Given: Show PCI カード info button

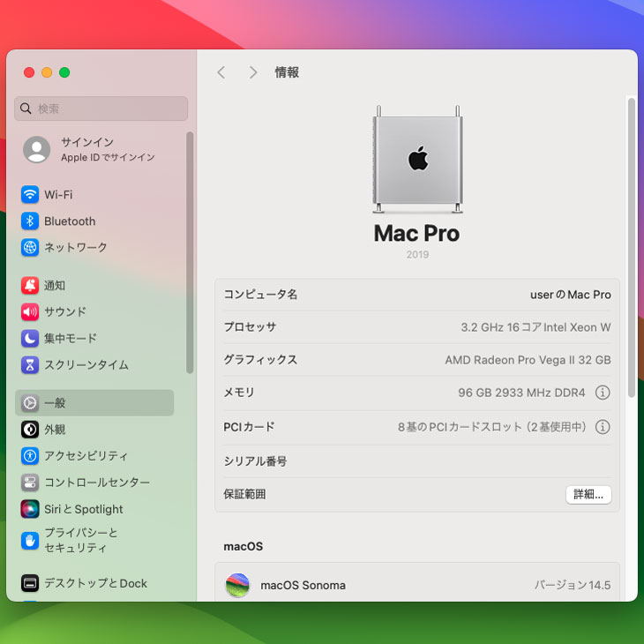Looking at the screenshot, I should 603,427.
